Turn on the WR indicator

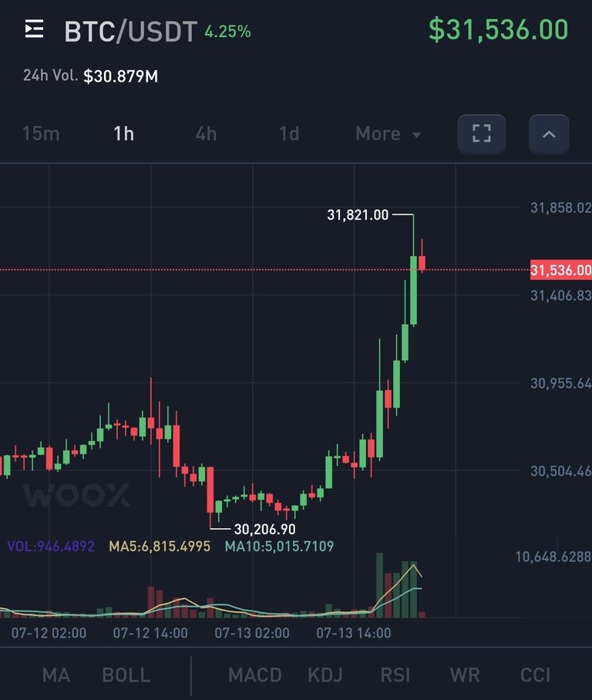(x=464, y=675)
